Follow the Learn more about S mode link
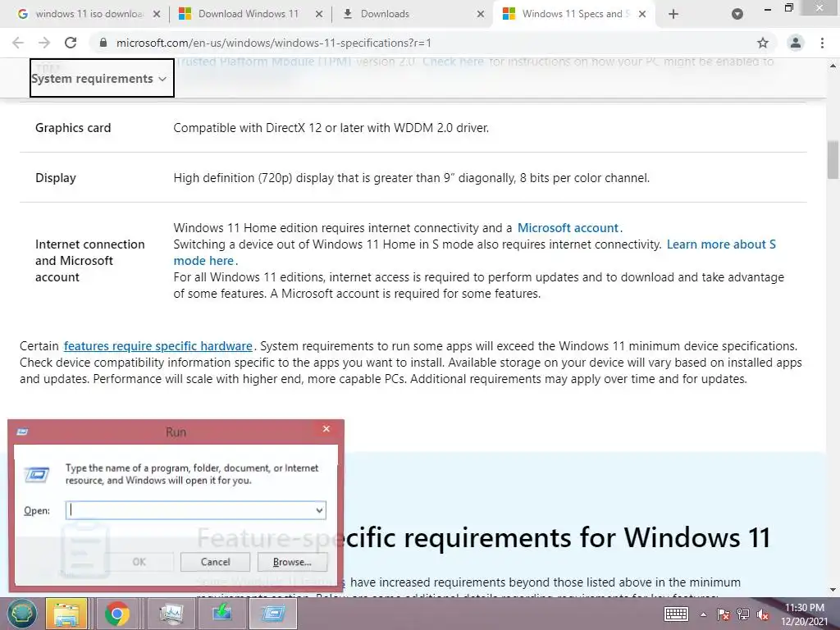 (x=475, y=253)
